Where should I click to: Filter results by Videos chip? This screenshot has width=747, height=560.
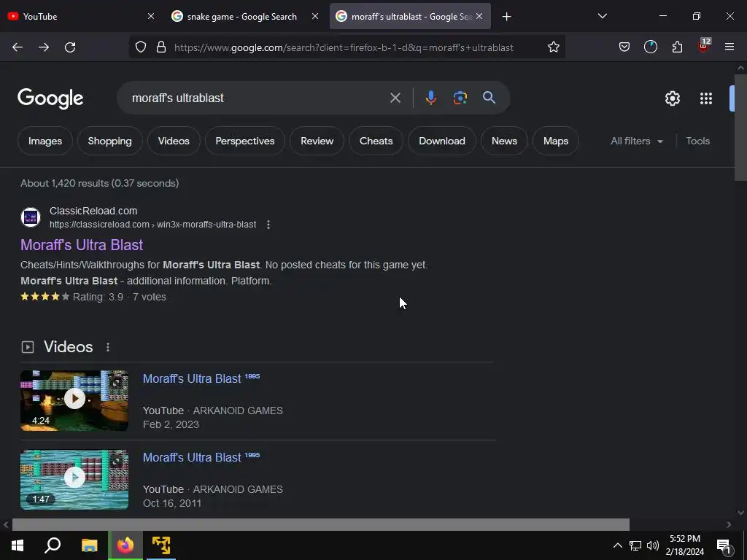(x=174, y=141)
